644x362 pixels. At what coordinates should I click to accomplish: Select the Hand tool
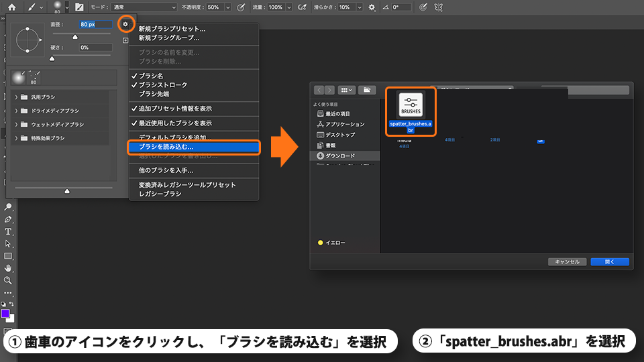click(x=8, y=268)
